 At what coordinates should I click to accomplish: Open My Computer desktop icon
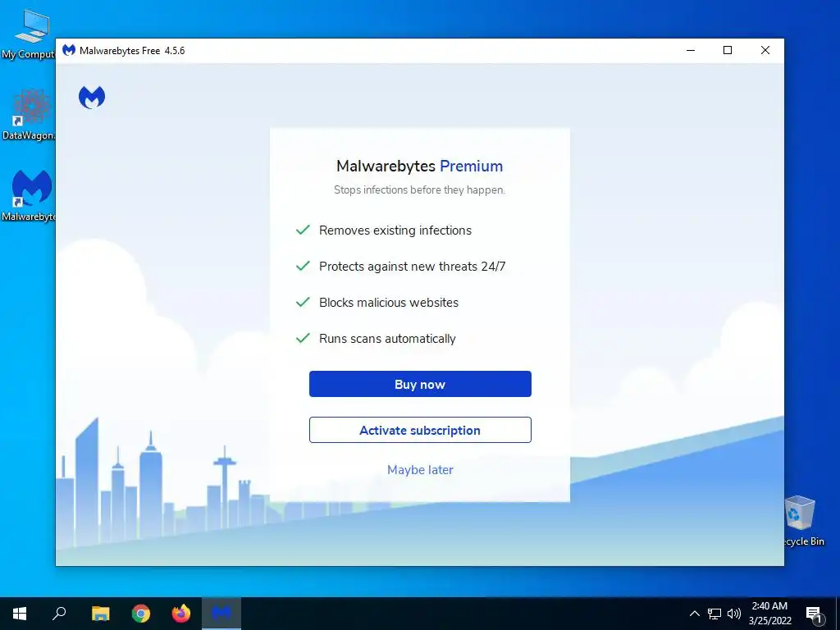click(30, 34)
